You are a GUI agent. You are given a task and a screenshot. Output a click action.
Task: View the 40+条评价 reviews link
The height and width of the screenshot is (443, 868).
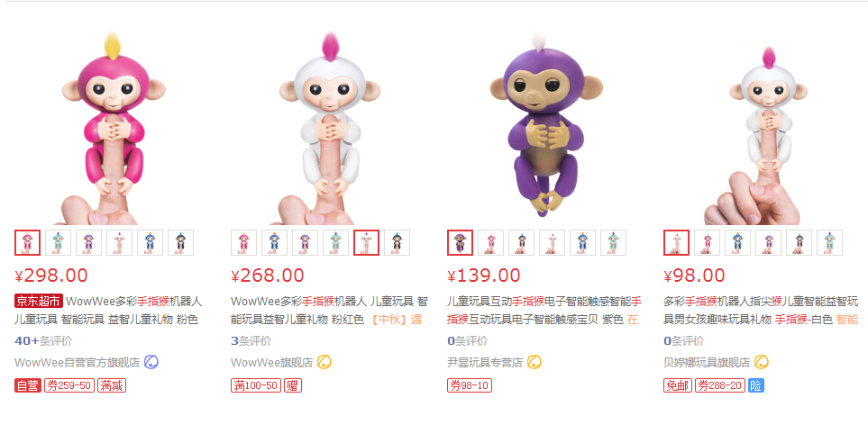43,341
